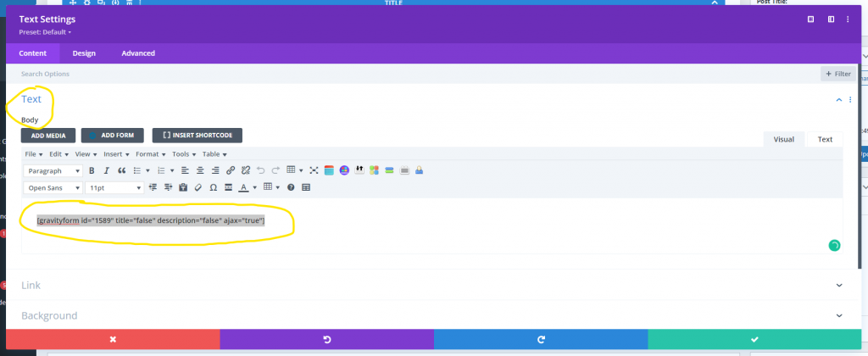868x356 pixels.
Task: Open the Paragraph format dropdown
Action: (53, 171)
